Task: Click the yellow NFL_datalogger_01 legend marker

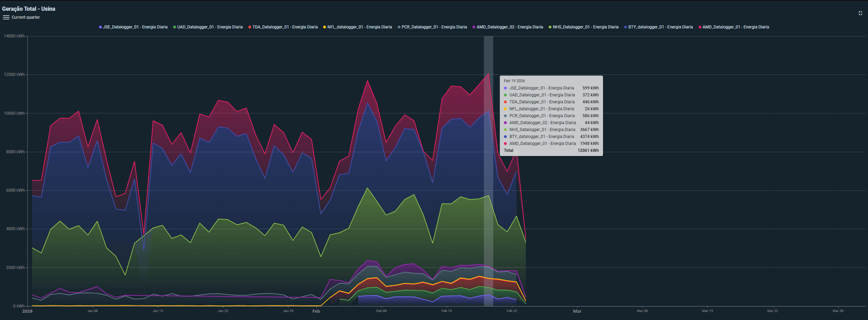Action: pos(325,27)
